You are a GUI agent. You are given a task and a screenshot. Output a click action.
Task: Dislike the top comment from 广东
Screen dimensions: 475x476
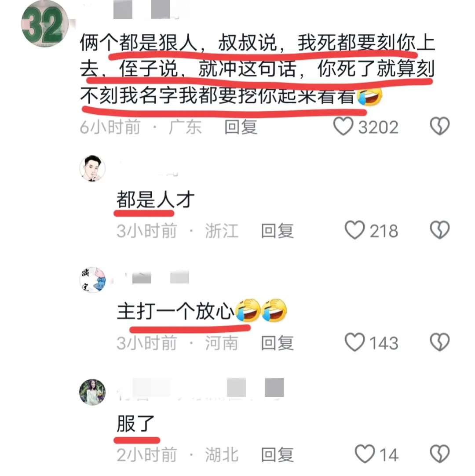click(439, 126)
